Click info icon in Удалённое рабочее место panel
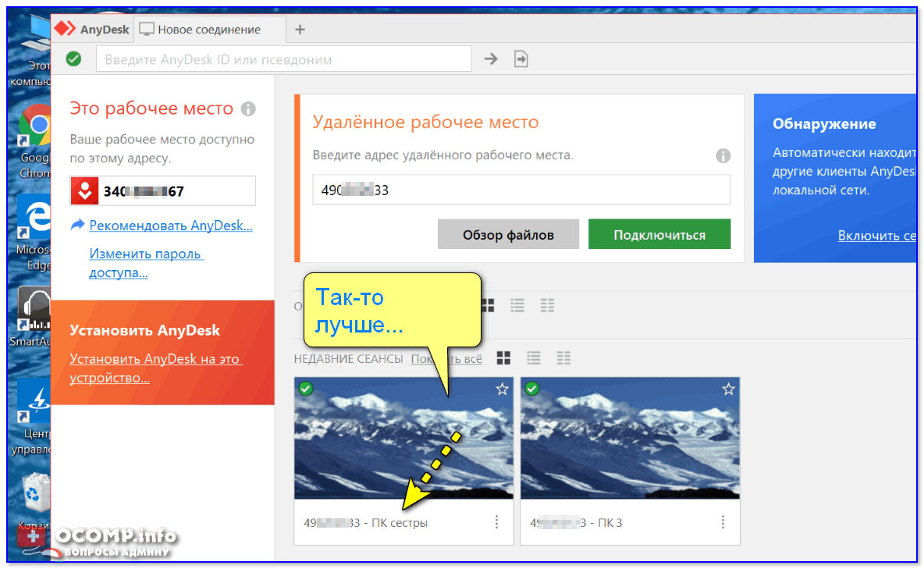Screen dimensions: 924x569 [723, 155]
